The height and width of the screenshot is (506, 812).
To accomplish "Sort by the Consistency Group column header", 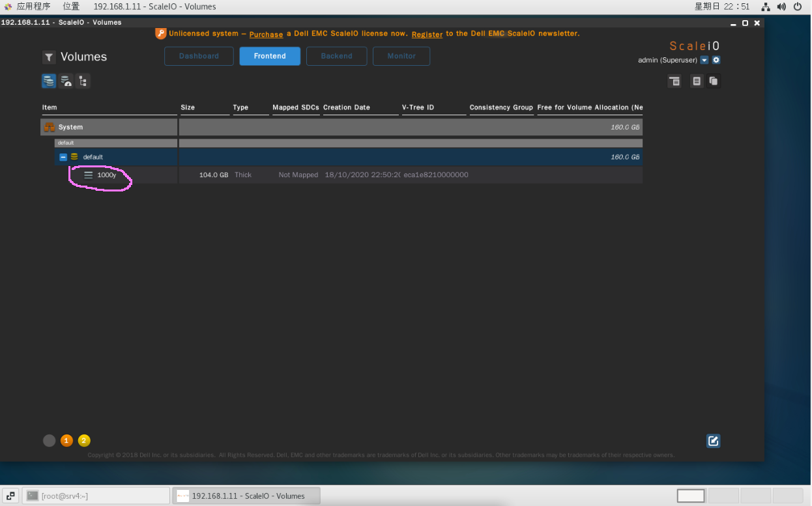I will point(501,107).
